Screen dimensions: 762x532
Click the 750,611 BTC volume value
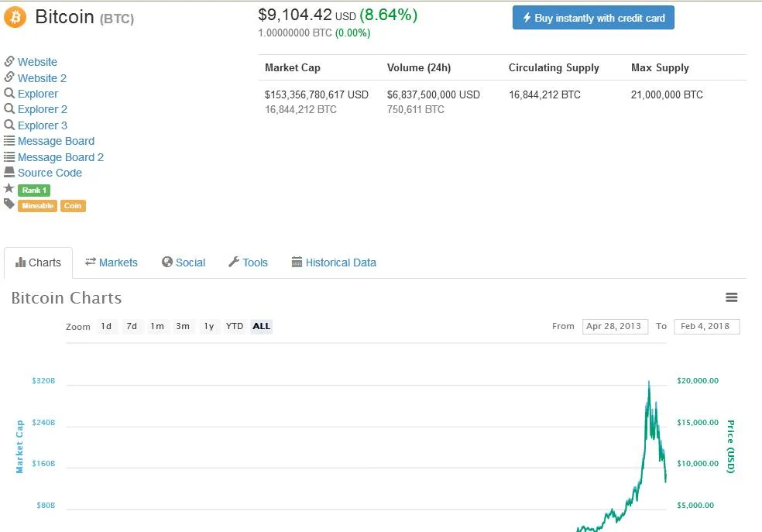pos(416,109)
